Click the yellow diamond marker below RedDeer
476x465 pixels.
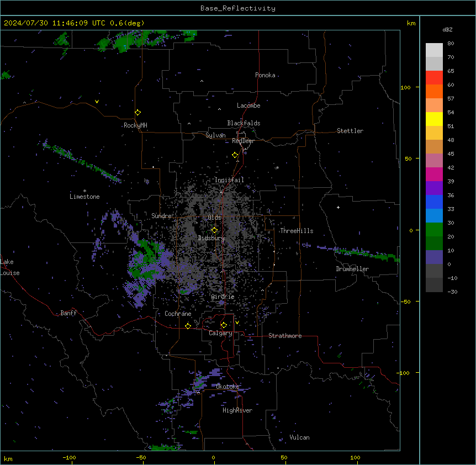tap(235, 155)
